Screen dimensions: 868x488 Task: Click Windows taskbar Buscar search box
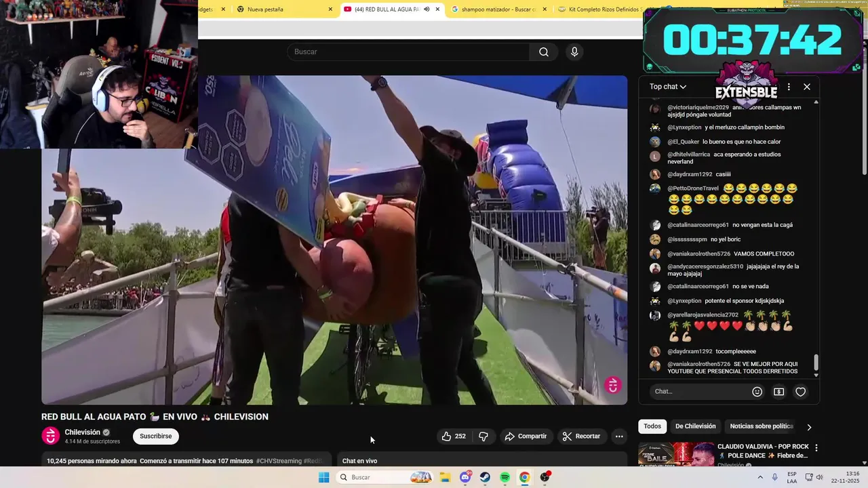pos(384,477)
